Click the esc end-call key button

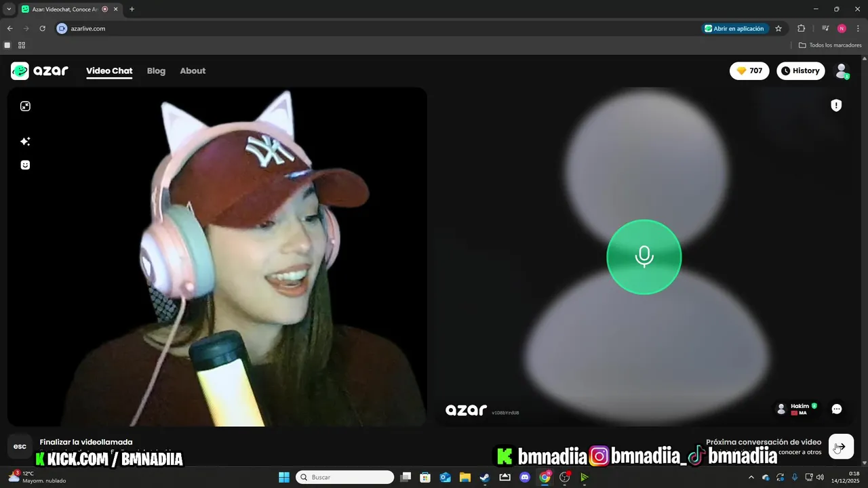coord(20,446)
